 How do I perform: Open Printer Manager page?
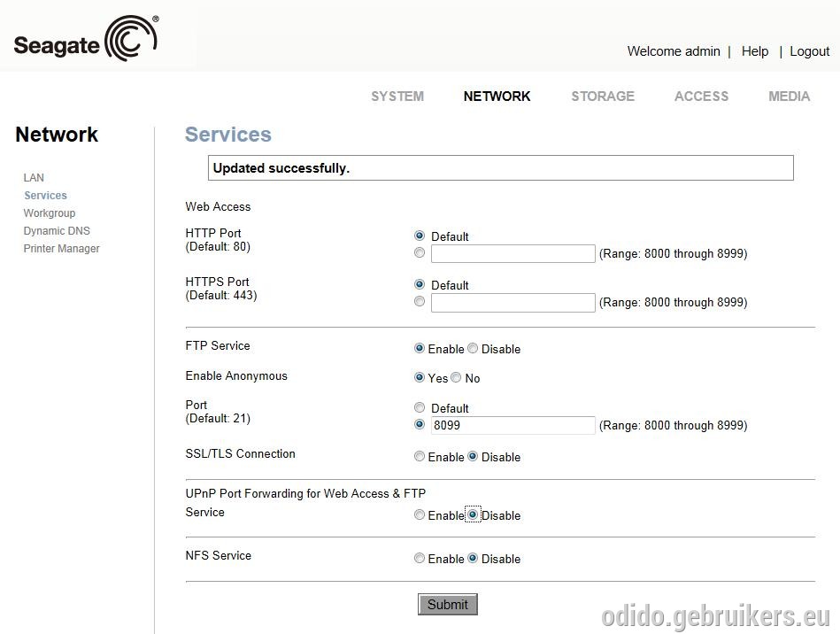[x=62, y=248]
